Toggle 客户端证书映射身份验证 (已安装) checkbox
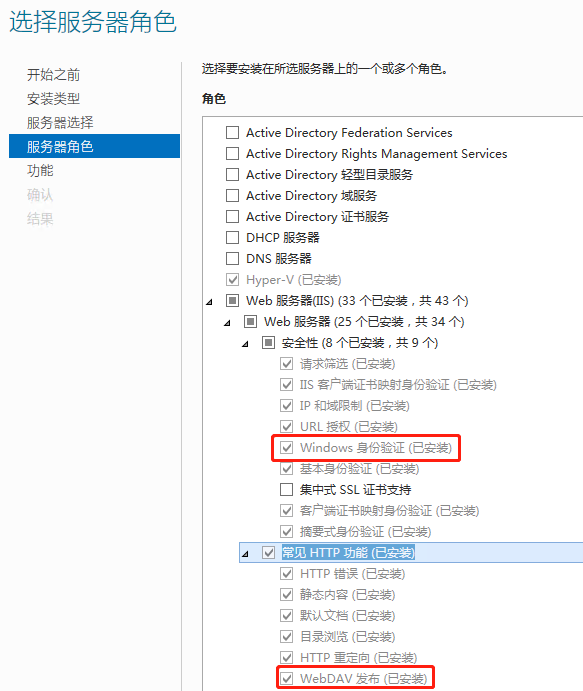This screenshot has height=691, width=583. [286, 511]
